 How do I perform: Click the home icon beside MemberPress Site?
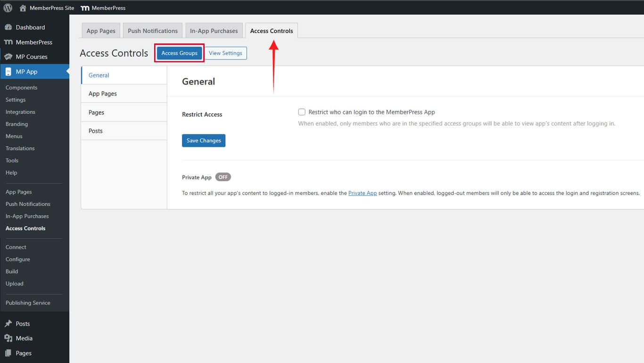click(x=23, y=8)
